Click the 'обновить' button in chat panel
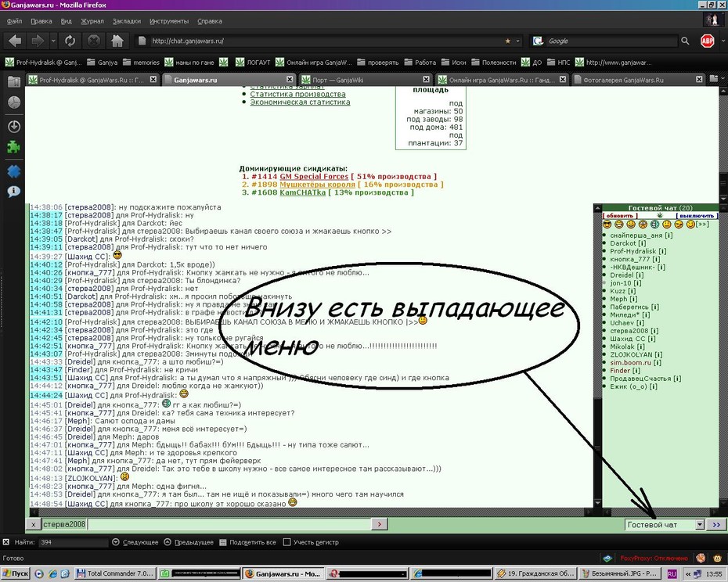 point(620,216)
